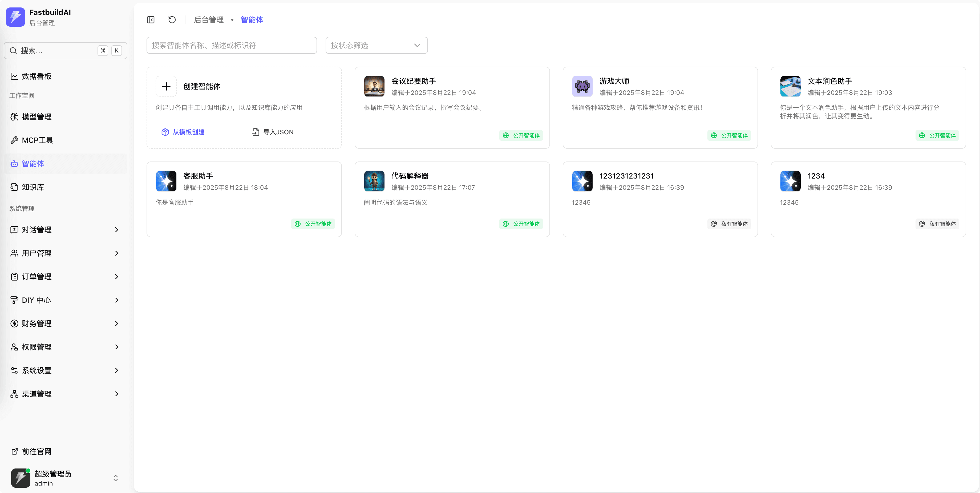Click the plus icon to create agent

[166, 86]
